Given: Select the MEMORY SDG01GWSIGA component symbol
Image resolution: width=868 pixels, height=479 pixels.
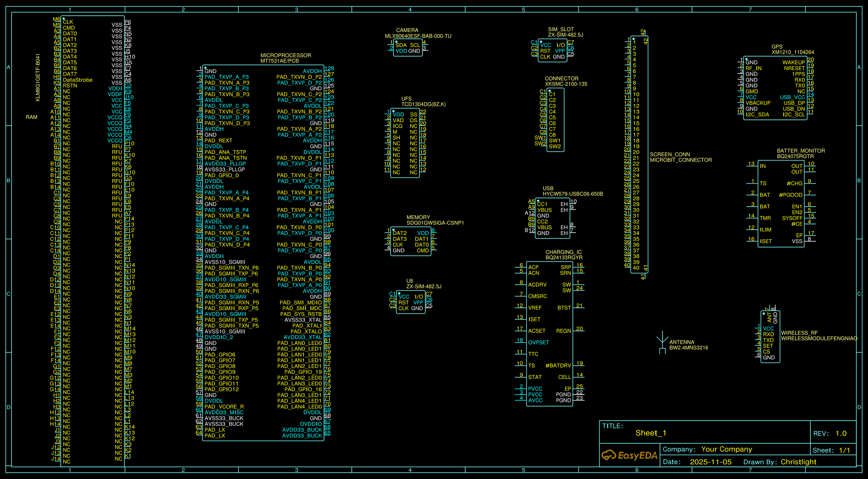Looking at the screenshot, I should [411, 242].
